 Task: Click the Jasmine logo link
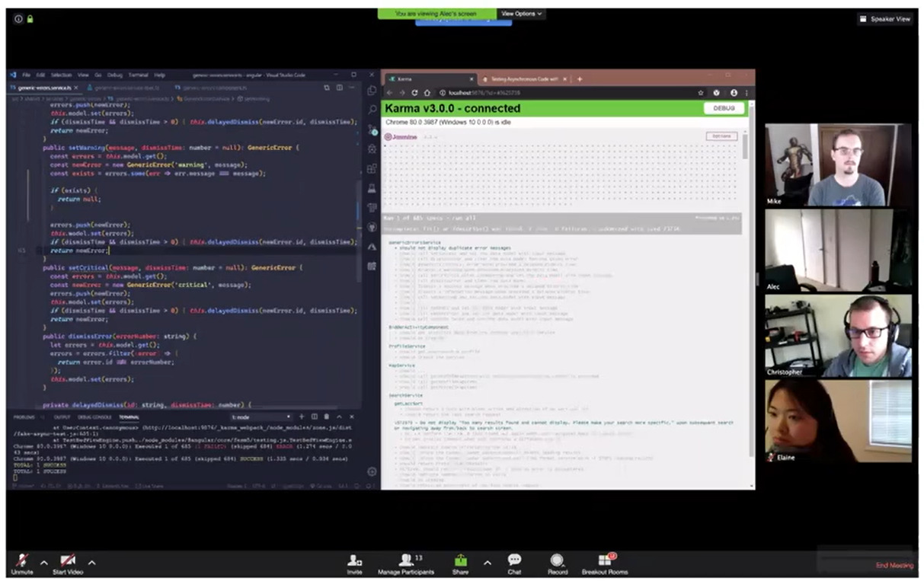pos(401,137)
